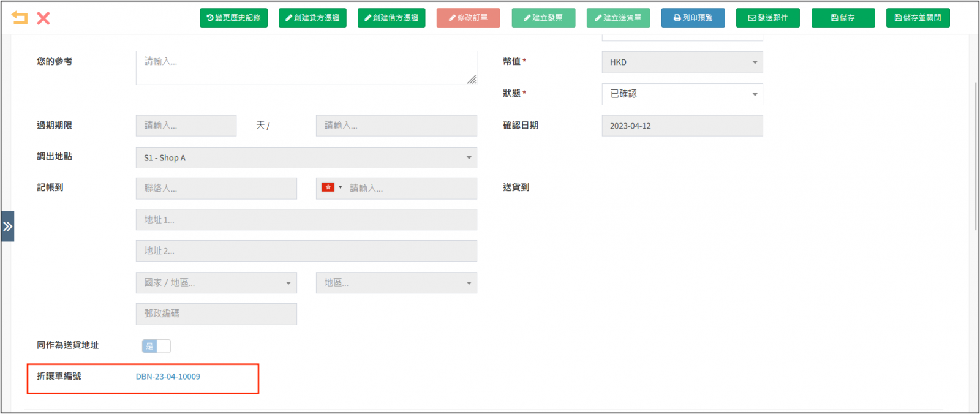Click the 郵政編碼 postal code field
This screenshot has width=980, height=414.
216,314
